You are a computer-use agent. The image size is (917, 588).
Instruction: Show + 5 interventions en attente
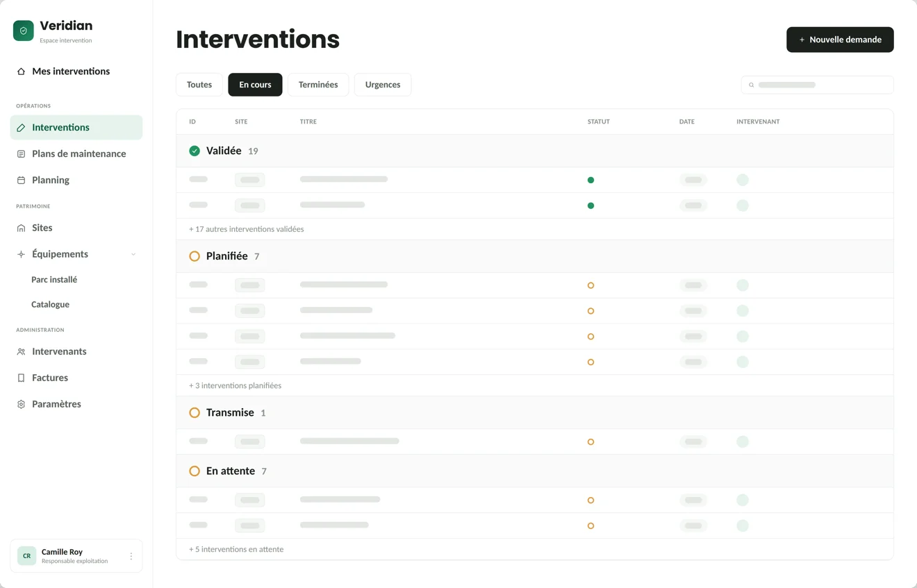236,550
